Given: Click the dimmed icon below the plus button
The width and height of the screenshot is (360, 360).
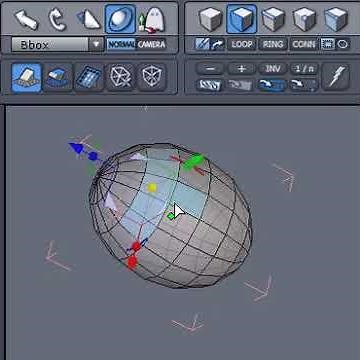Looking at the screenshot, I should pyautogui.click(x=242, y=85).
